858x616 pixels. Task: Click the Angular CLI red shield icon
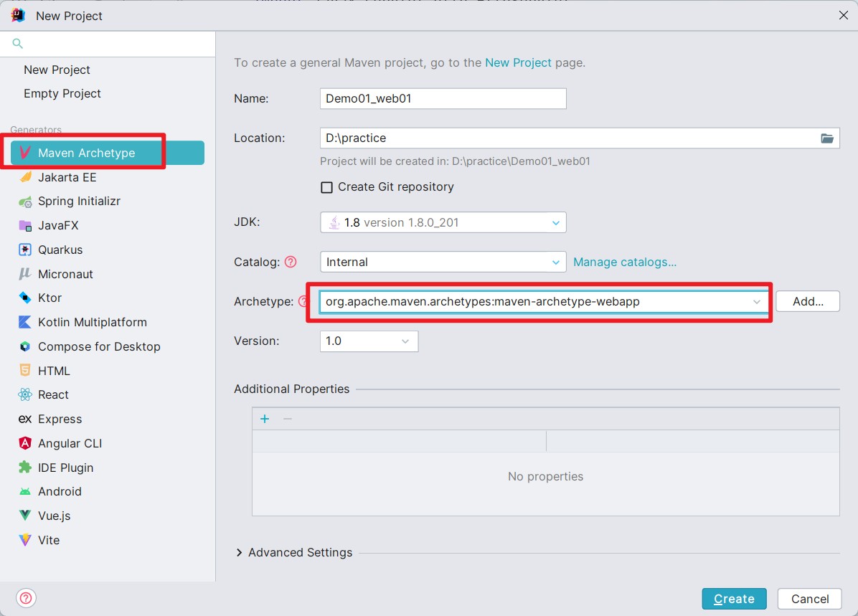[25, 443]
